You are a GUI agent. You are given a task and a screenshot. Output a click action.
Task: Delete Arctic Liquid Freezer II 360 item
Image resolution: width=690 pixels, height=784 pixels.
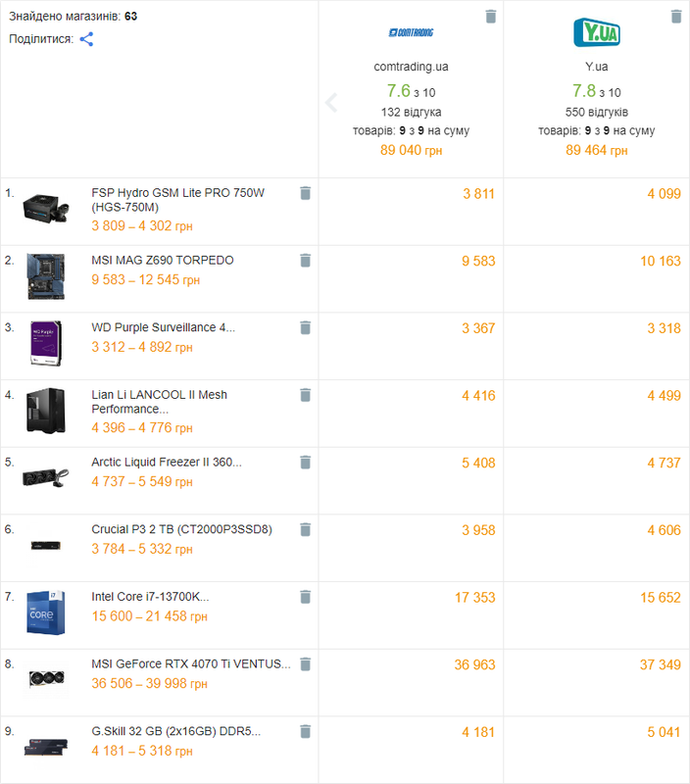(306, 463)
